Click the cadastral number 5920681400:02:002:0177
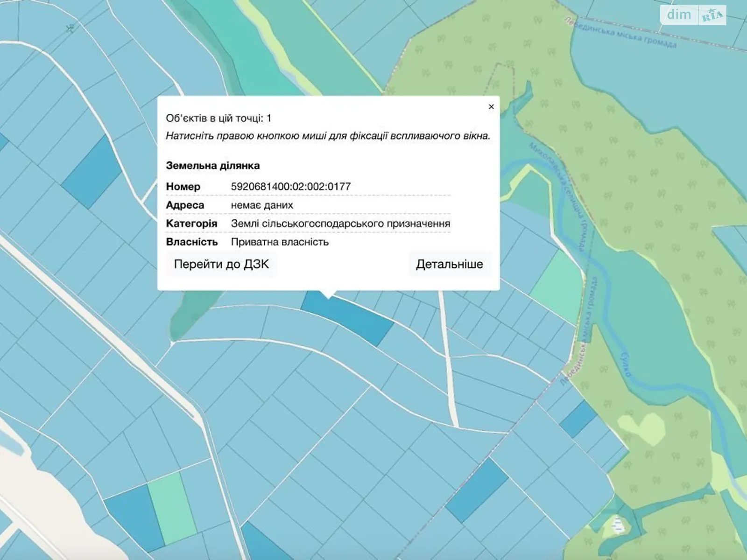This screenshot has height=560, width=747. point(290,187)
